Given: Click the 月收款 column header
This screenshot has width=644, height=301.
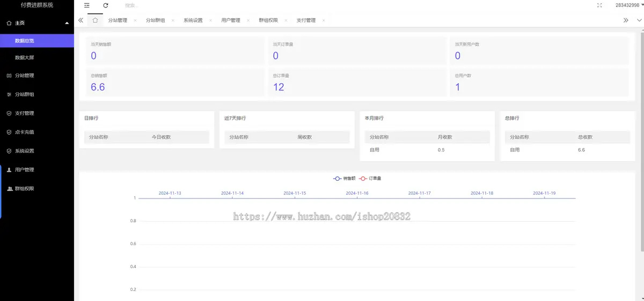Looking at the screenshot, I should pos(445,137).
